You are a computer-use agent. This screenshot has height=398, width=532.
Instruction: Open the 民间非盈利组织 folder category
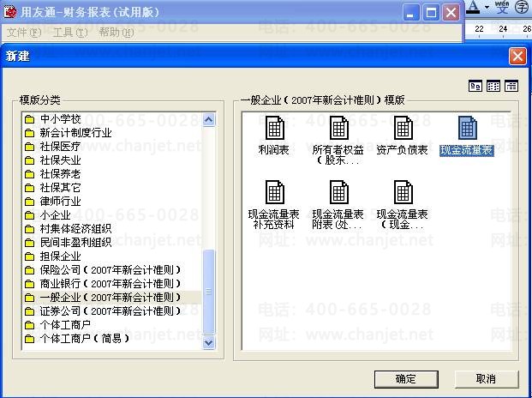click(x=68, y=243)
